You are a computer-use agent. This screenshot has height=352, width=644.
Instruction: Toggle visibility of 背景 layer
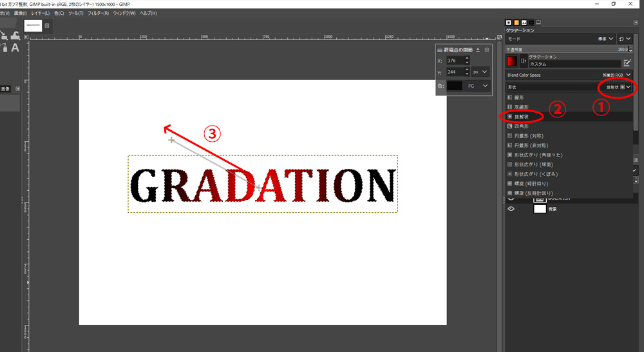pos(511,209)
